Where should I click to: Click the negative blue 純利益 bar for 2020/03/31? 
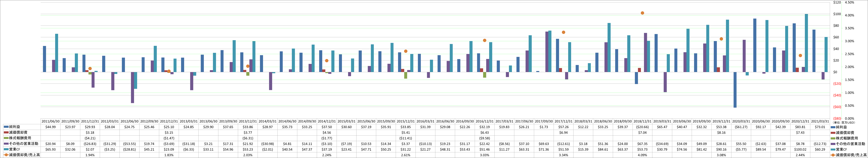click(x=735, y=90)
